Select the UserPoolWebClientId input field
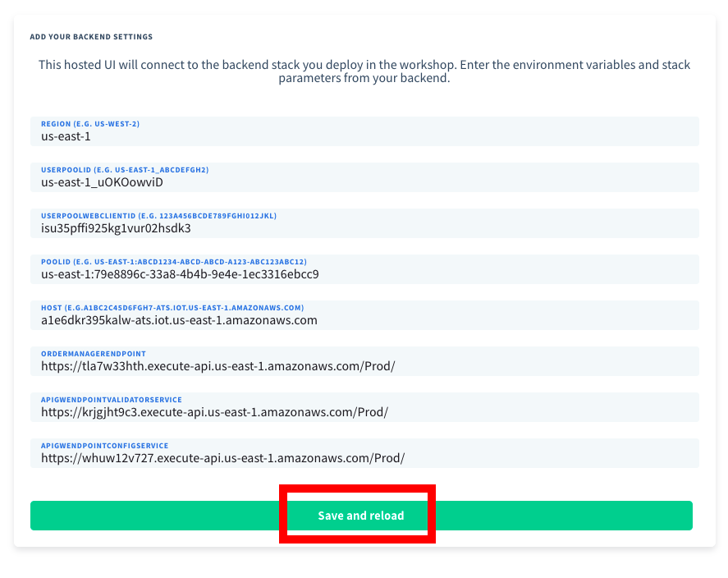728x578 pixels. pos(364,223)
